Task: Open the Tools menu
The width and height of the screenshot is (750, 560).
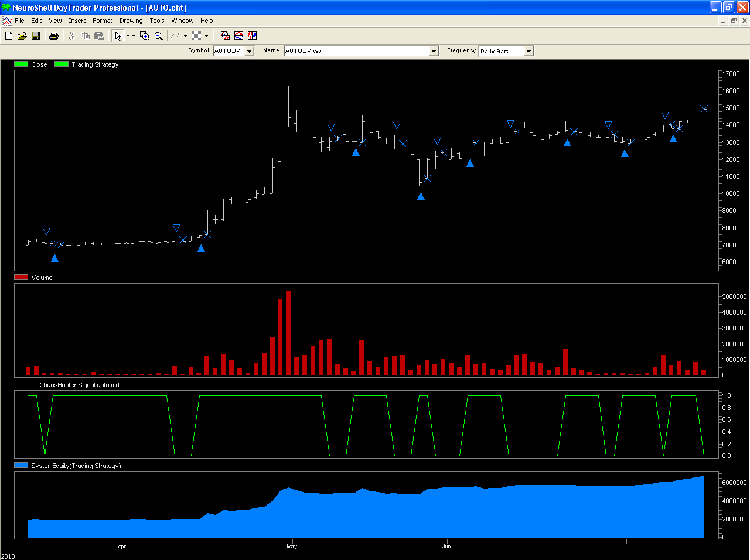Action: click(157, 21)
